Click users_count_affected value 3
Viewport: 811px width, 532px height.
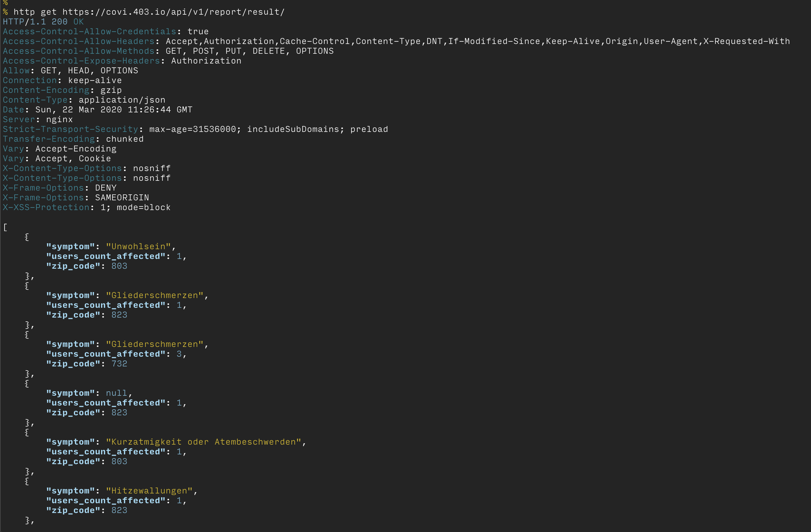click(179, 354)
